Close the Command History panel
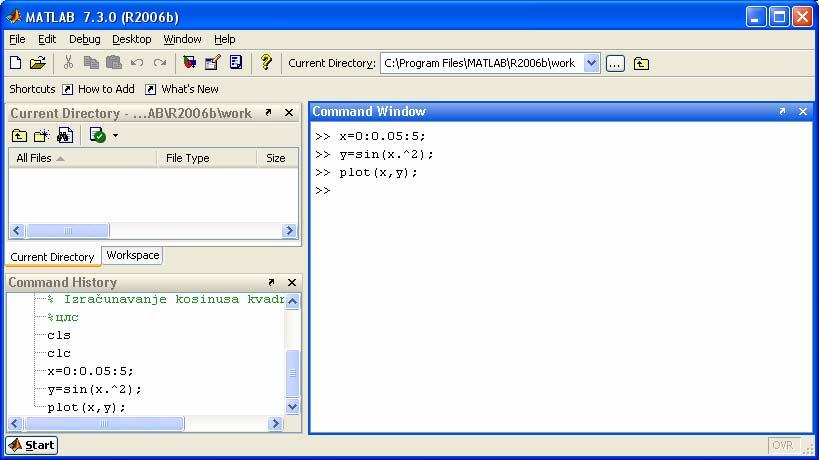 [292, 282]
